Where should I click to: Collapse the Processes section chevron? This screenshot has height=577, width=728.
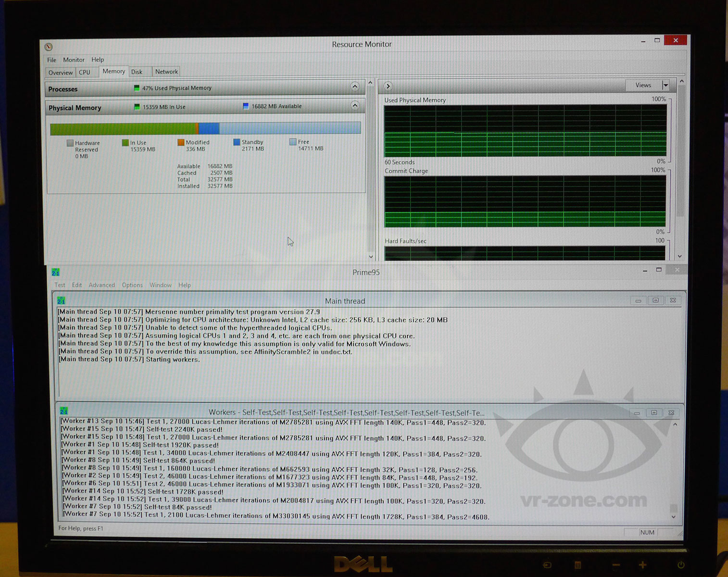click(355, 87)
